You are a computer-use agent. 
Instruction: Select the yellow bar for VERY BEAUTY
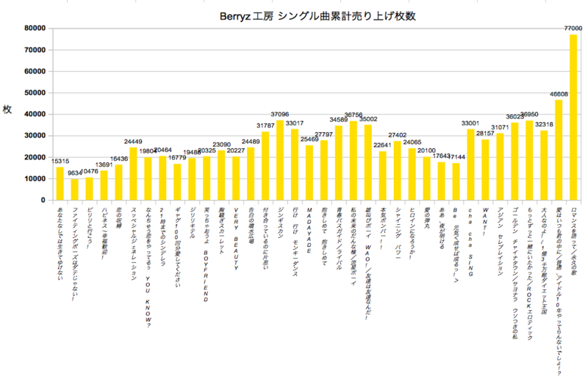(236, 179)
